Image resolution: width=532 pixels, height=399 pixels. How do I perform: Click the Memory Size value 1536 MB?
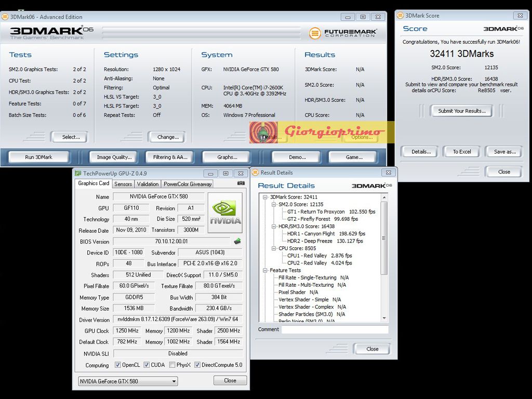click(x=134, y=309)
